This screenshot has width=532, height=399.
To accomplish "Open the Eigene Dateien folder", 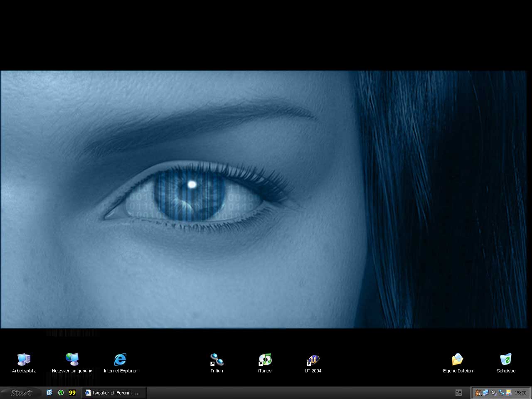I will [x=458, y=360].
